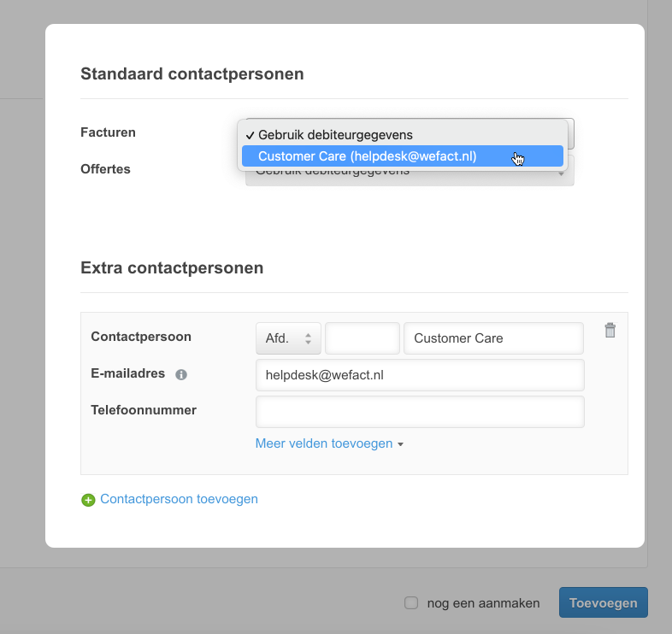Tick the 'nog een aanmaken' checkbox
This screenshot has height=634, width=672.
(x=411, y=602)
